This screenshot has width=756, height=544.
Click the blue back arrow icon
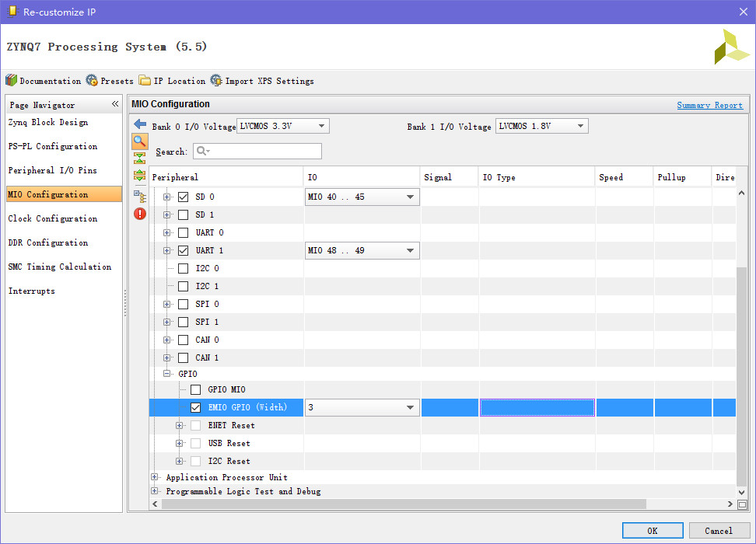pyautogui.click(x=140, y=124)
